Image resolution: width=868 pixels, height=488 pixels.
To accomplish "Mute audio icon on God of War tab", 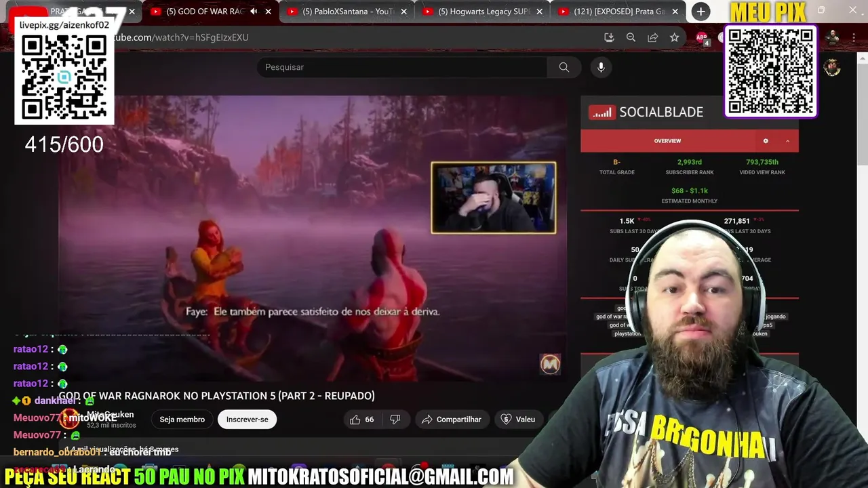I will [x=254, y=12].
